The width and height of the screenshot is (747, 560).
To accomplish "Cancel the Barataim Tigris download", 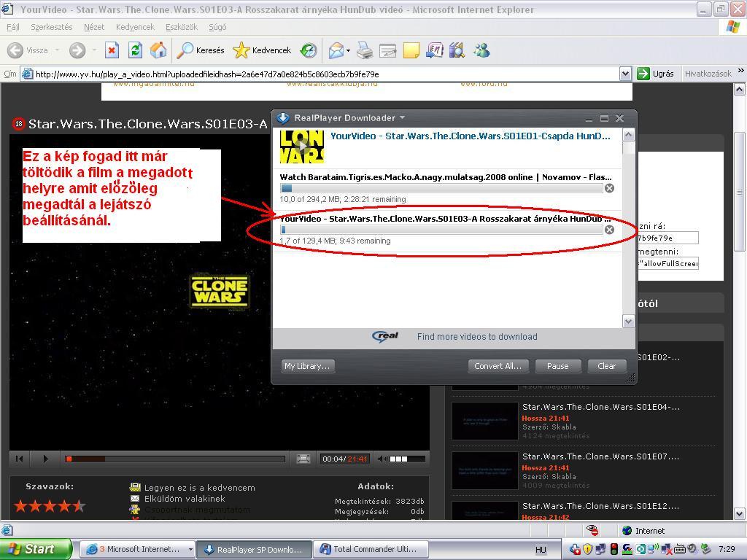I will (609, 188).
